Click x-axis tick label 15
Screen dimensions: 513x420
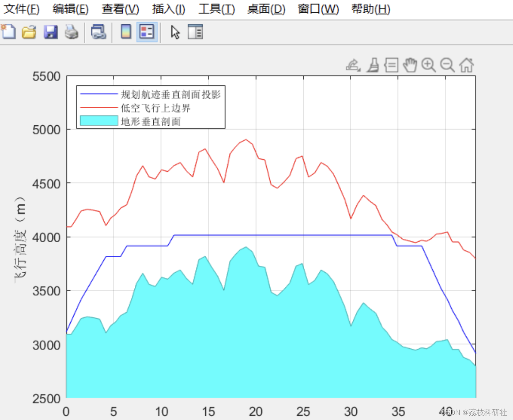pyautogui.click(x=209, y=412)
